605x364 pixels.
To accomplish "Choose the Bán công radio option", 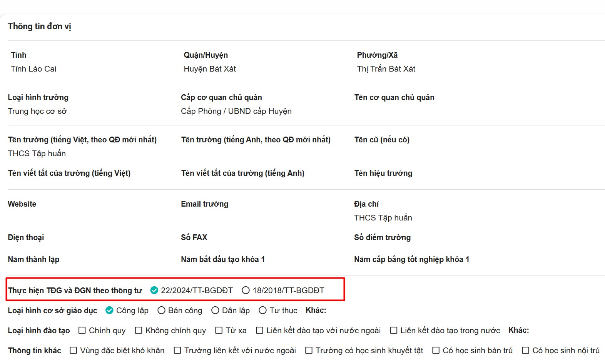I will tap(161, 311).
